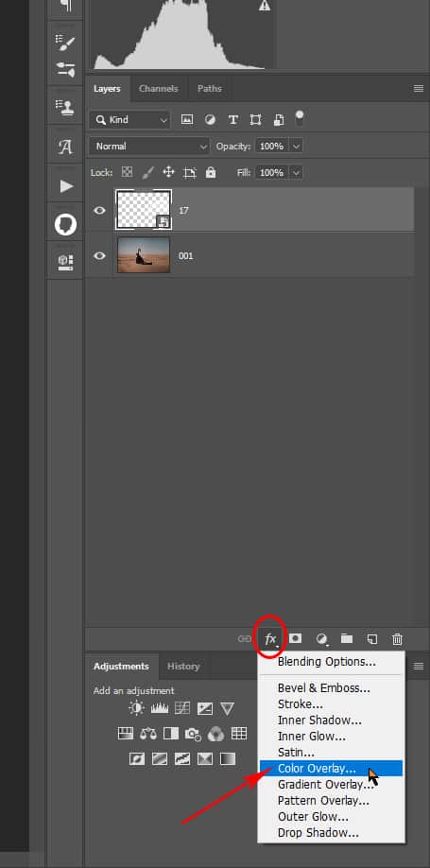Filter layers by pixel layers icon
This screenshot has height=868, width=430.
(187, 119)
